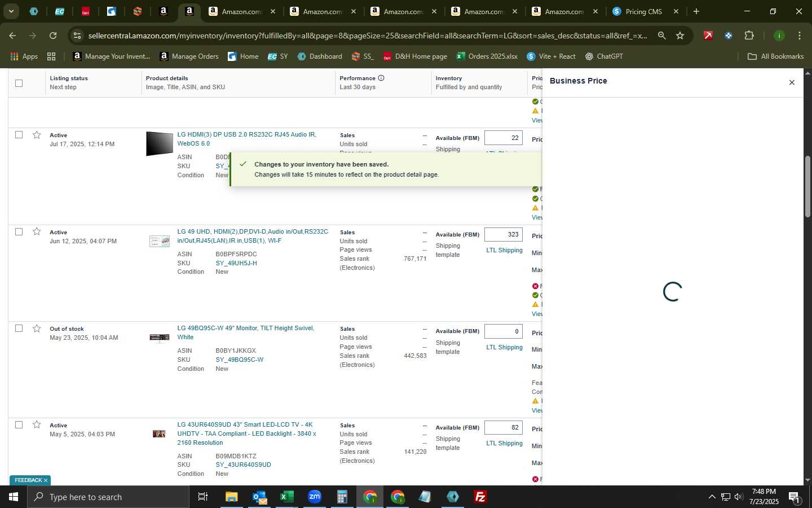Edit quantity field showing 82
812x508 pixels.
point(504,427)
